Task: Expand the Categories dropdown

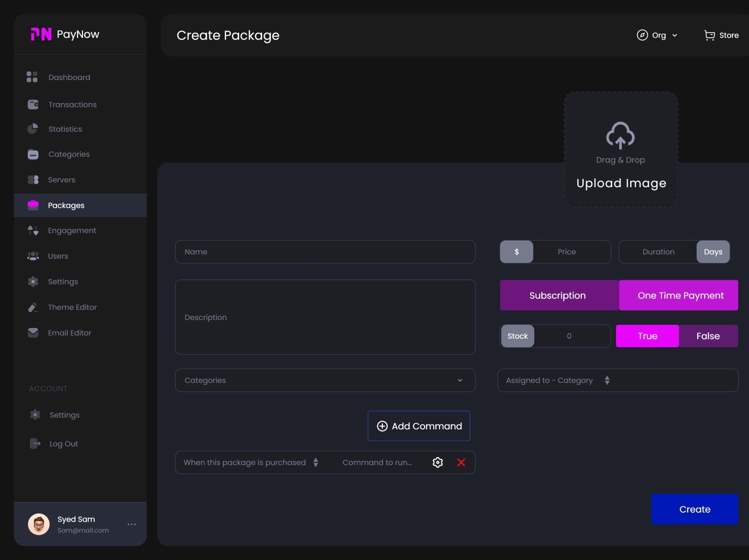Action: [325, 380]
